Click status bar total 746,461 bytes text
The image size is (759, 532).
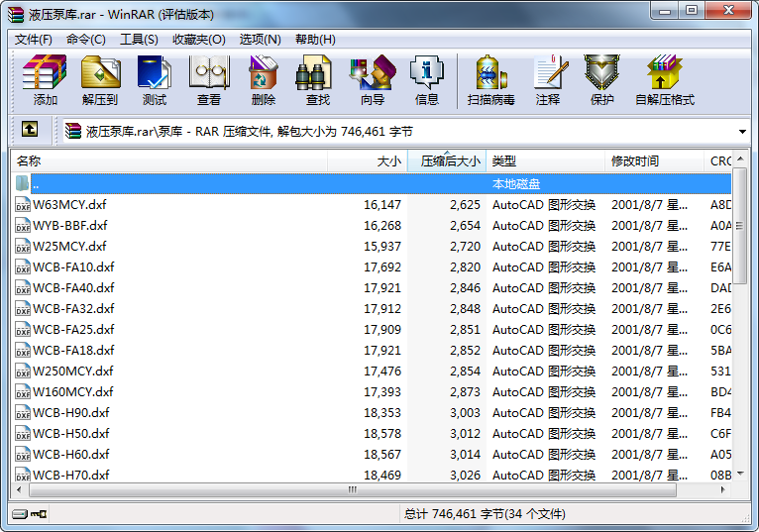(x=485, y=513)
